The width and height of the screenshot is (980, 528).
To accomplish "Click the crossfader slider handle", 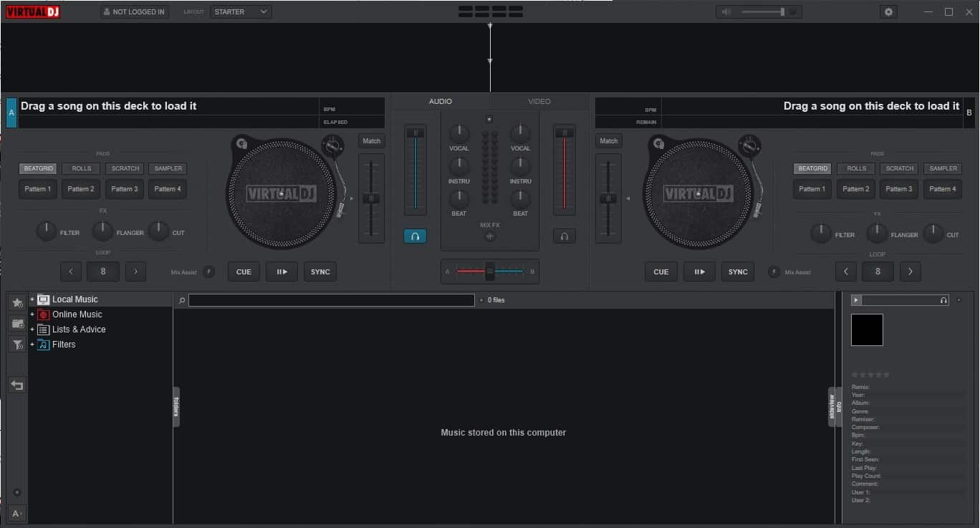I will pyautogui.click(x=490, y=272).
